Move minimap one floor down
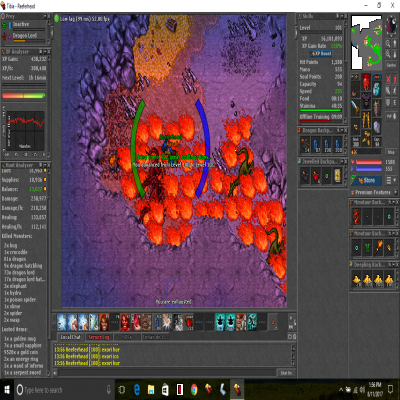Viewport: 400px width, 400px height. [394, 54]
